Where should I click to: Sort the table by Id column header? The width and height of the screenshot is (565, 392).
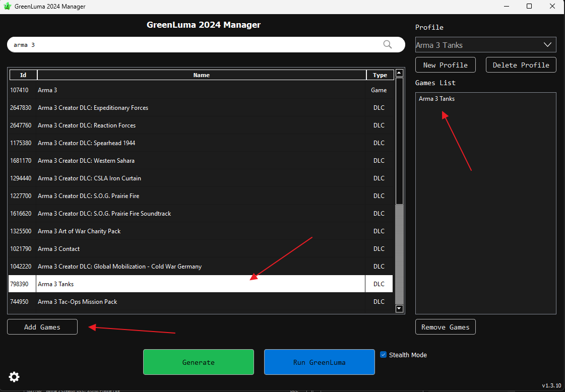tap(23, 75)
